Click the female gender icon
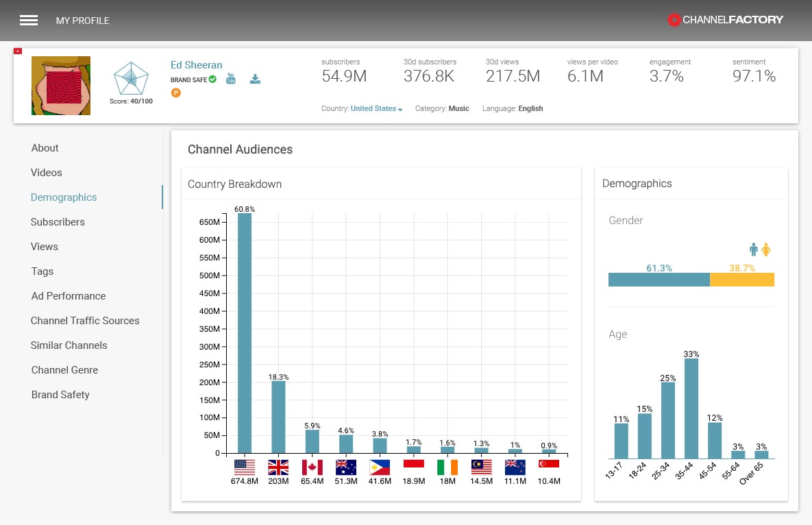Screen dimensions: 812x525 pyautogui.click(x=766, y=250)
